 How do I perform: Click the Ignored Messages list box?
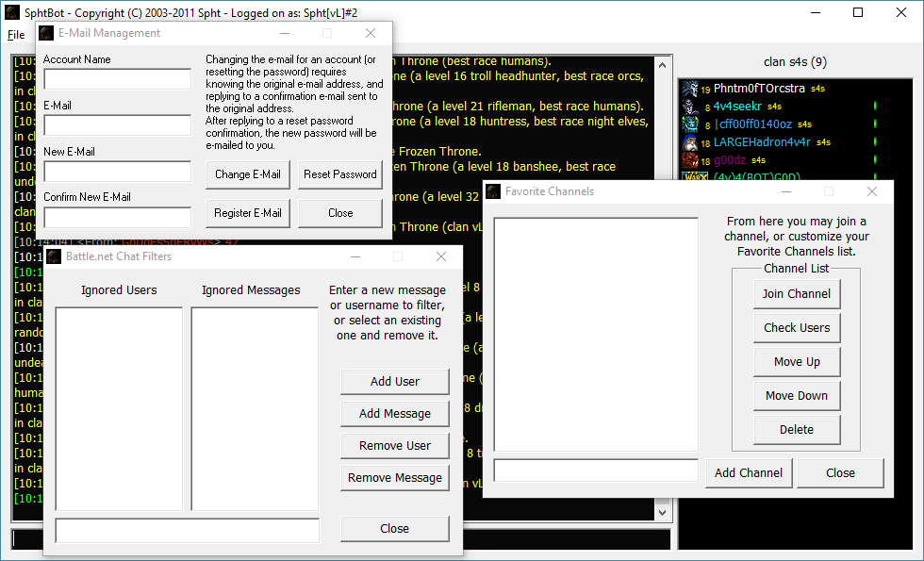pyautogui.click(x=255, y=408)
